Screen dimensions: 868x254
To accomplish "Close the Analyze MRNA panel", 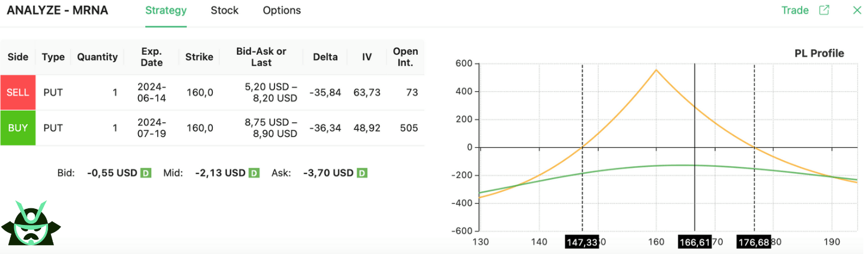I will (856, 10).
